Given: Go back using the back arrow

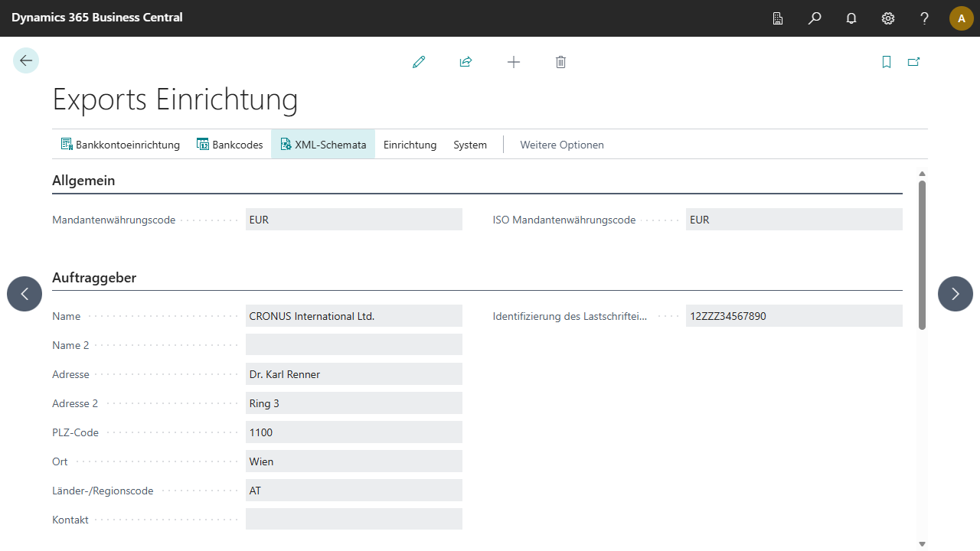Looking at the screenshot, I should pyautogui.click(x=26, y=60).
